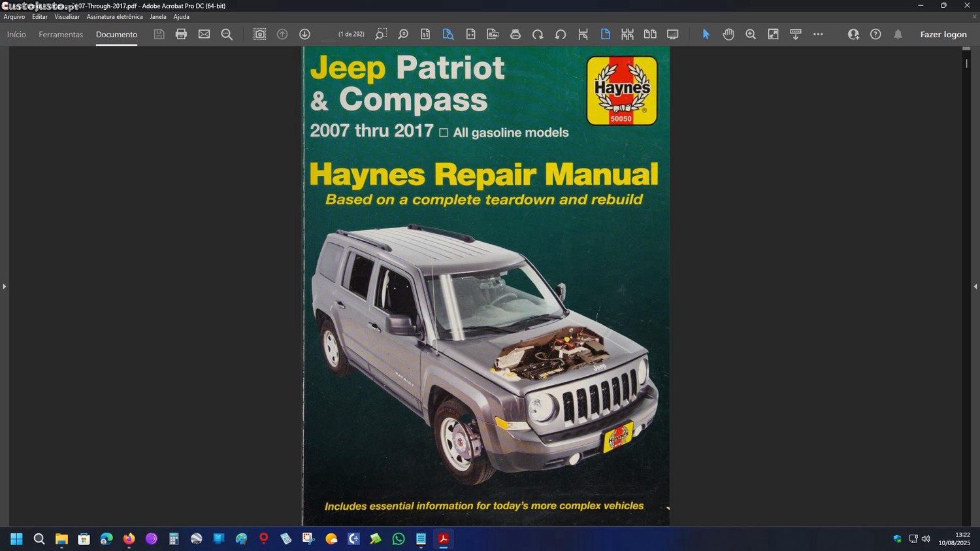Select the Hand pan tool
Viewport: 980px width, 551px height.
coord(728,34)
